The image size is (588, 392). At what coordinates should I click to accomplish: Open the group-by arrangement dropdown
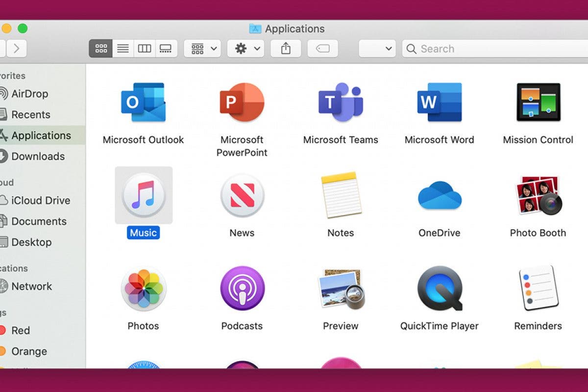tap(202, 49)
